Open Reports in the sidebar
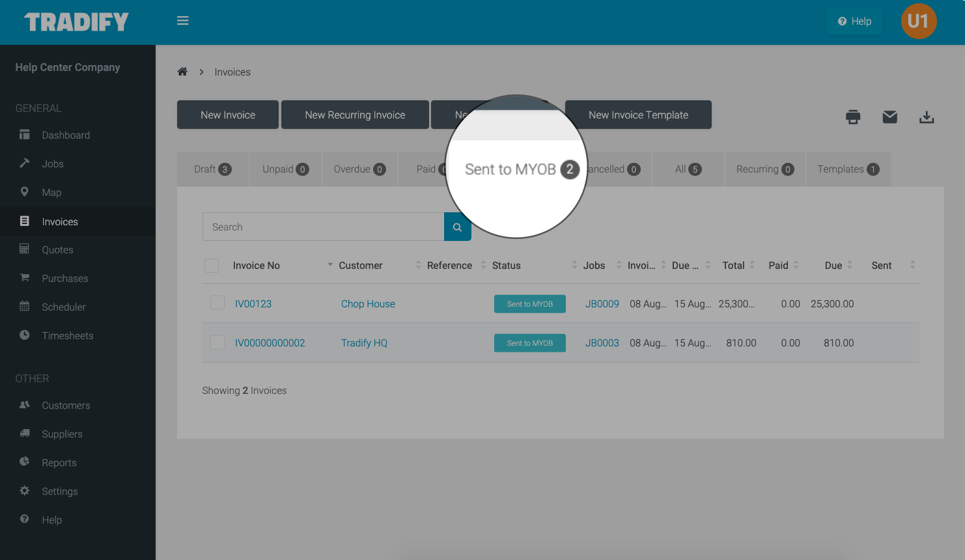 (59, 463)
